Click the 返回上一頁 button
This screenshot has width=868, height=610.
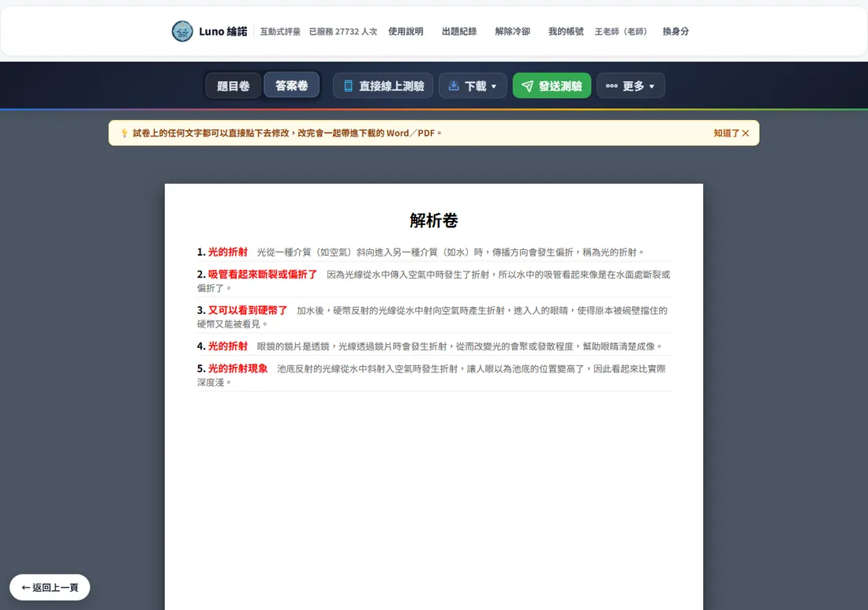[50, 587]
